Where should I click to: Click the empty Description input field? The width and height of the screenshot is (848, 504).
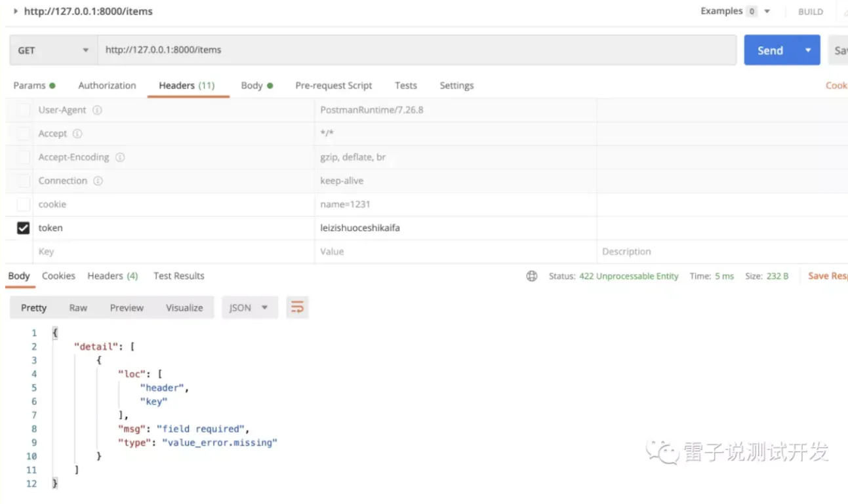point(722,252)
